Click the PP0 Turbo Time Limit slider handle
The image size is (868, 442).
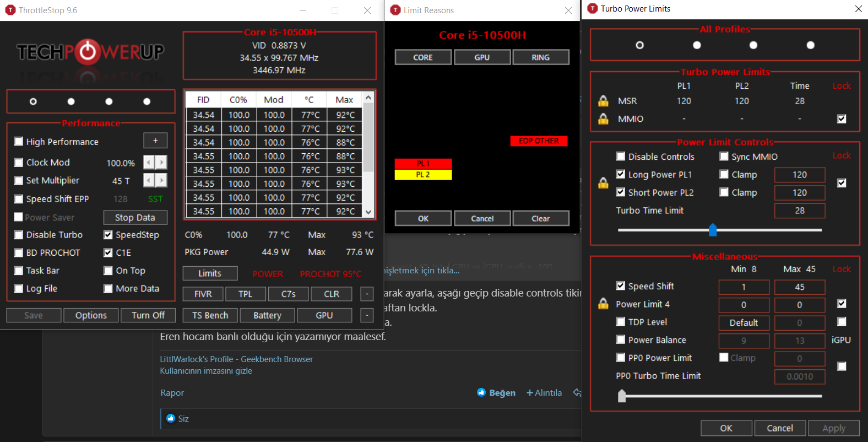point(622,396)
